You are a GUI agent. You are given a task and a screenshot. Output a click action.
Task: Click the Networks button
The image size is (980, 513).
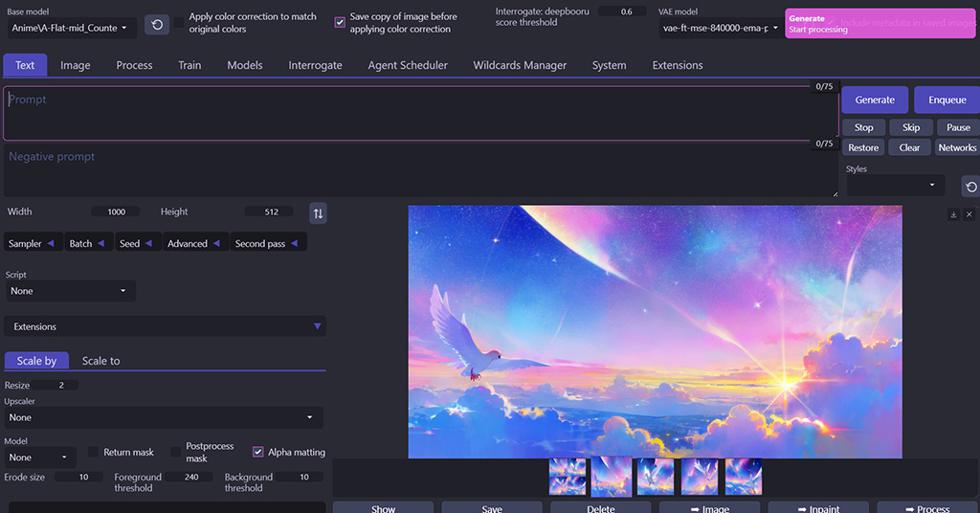point(957,147)
